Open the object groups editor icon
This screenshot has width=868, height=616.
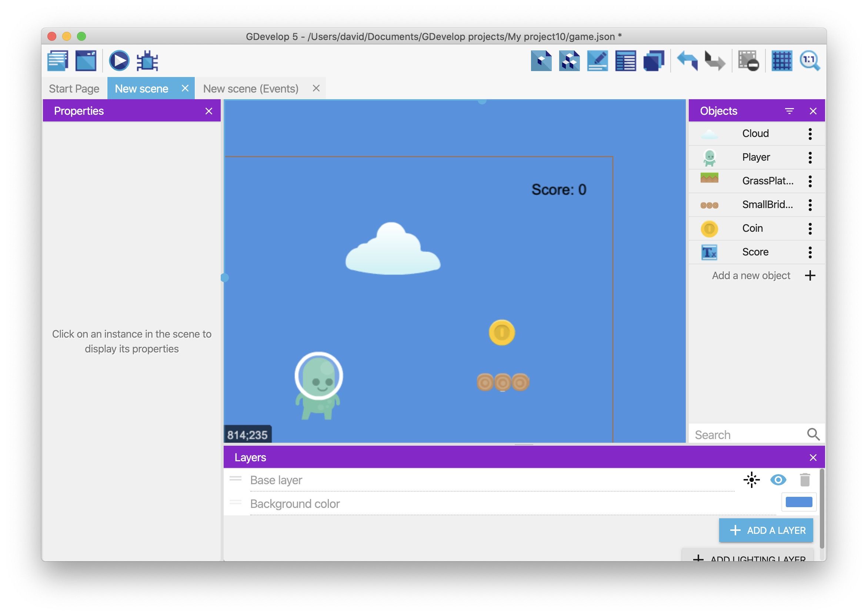click(569, 61)
